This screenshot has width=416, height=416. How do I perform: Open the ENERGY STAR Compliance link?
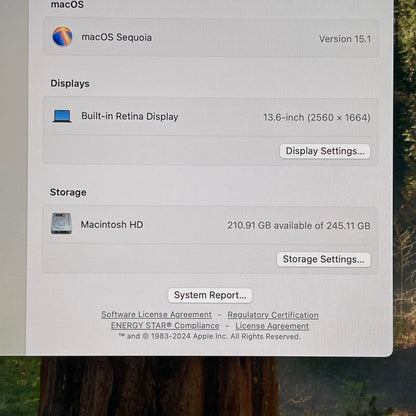pyautogui.click(x=165, y=326)
